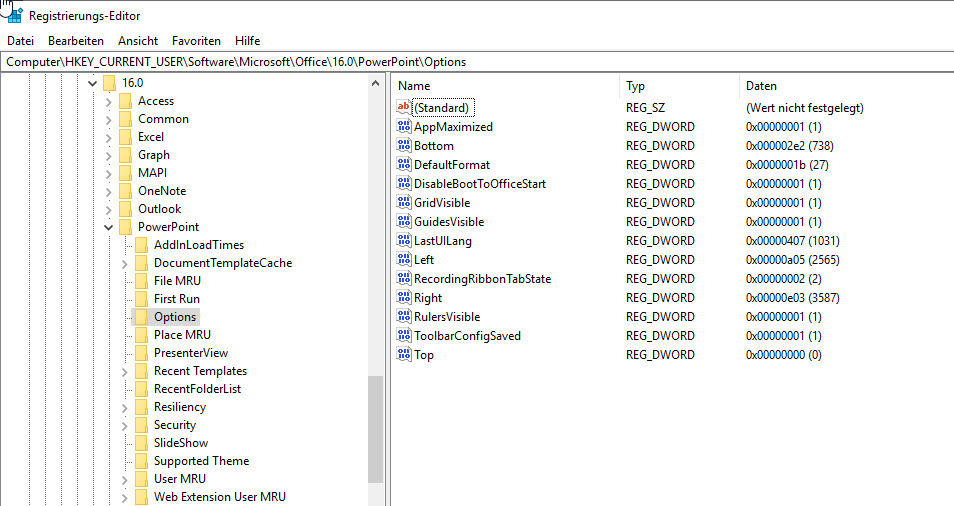This screenshot has width=954, height=506.
Task: Expand the User MRU key node
Action: click(x=124, y=479)
